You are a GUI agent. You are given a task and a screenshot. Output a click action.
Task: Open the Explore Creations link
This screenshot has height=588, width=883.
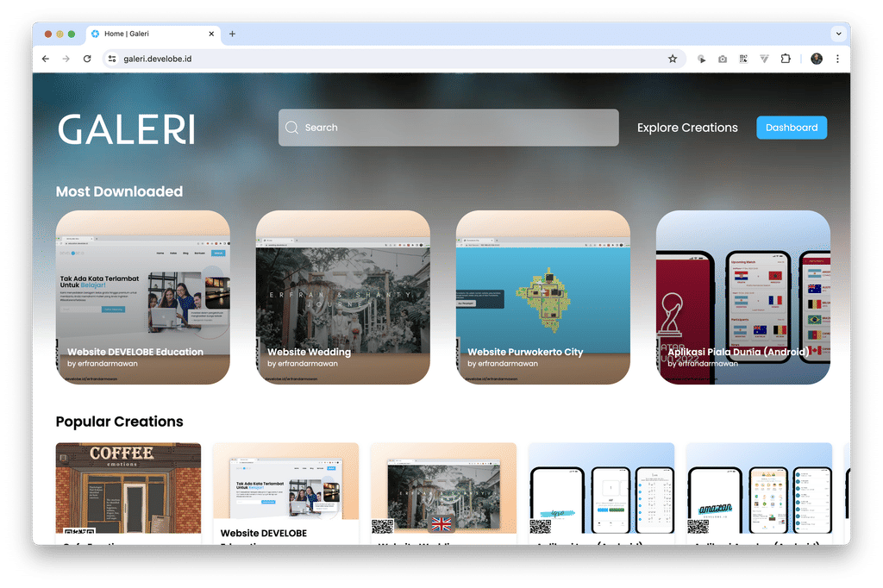click(x=687, y=127)
